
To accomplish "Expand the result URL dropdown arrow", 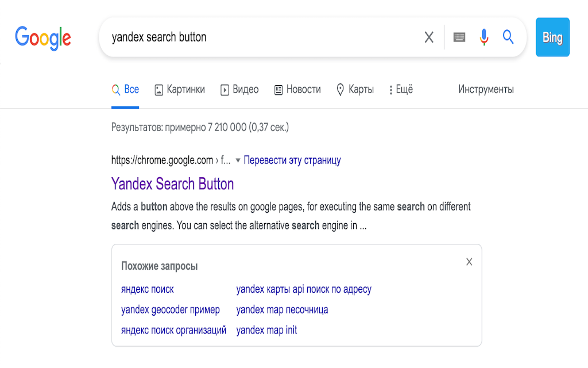I will click(x=238, y=160).
